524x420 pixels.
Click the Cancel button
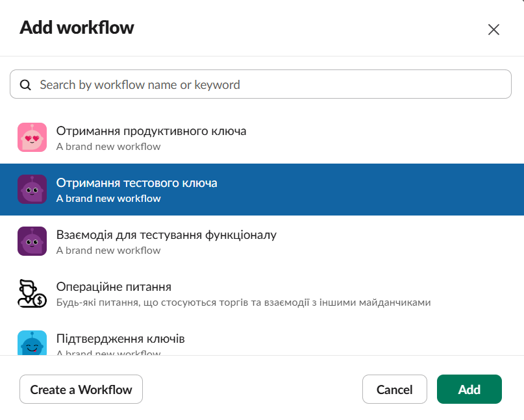tap(394, 389)
